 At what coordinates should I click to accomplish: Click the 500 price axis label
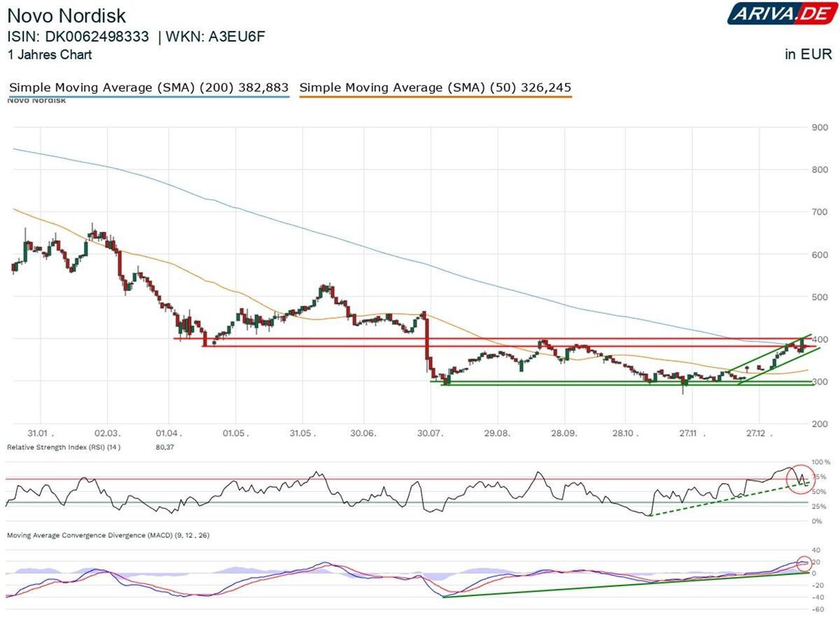[x=820, y=297]
